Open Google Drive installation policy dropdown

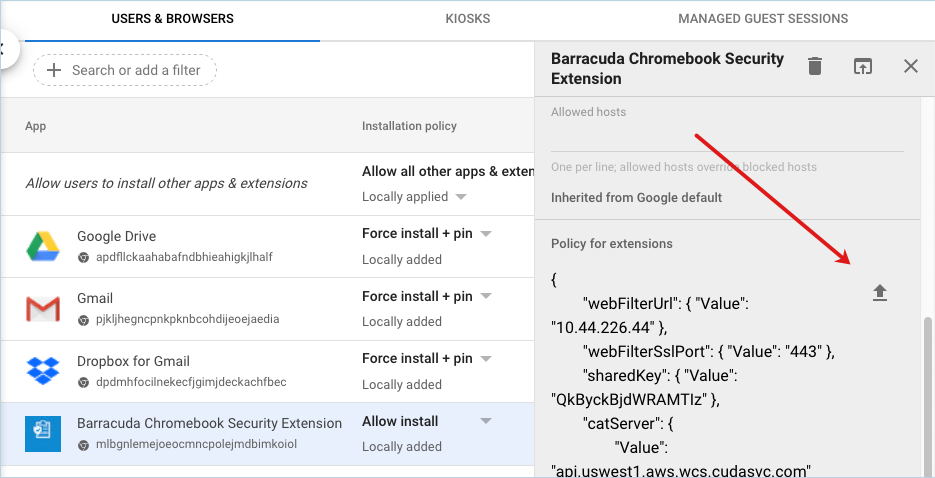pos(486,234)
